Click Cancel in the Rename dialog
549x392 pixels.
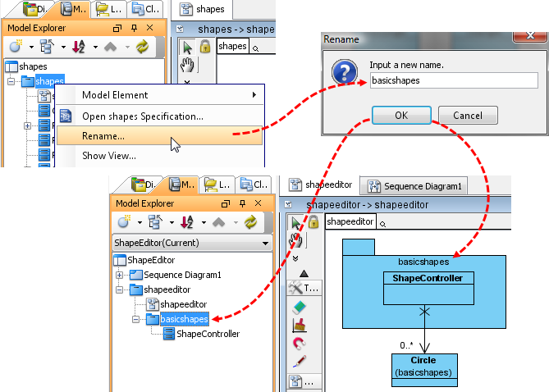[468, 115]
